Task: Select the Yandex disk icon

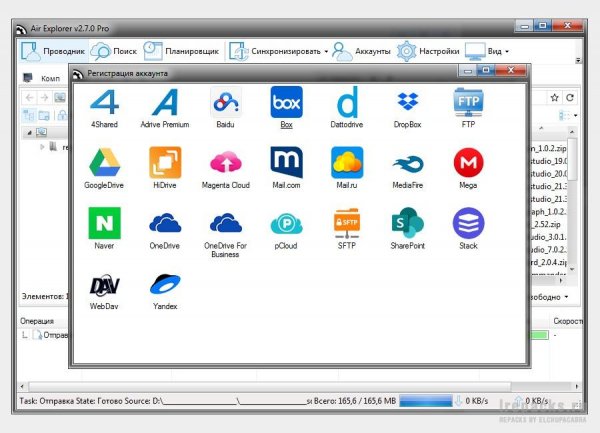Action: click(x=165, y=291)
